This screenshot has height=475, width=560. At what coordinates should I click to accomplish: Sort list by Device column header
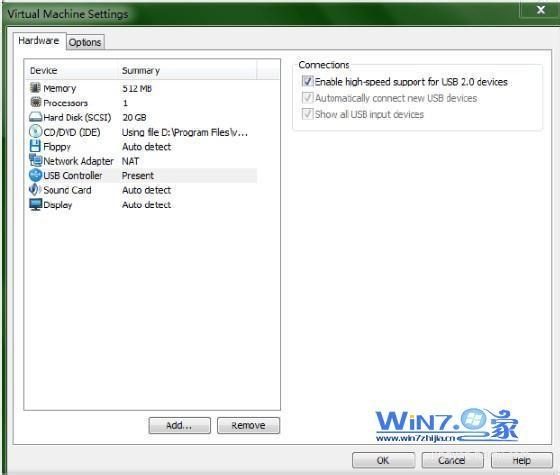[72, 70]
